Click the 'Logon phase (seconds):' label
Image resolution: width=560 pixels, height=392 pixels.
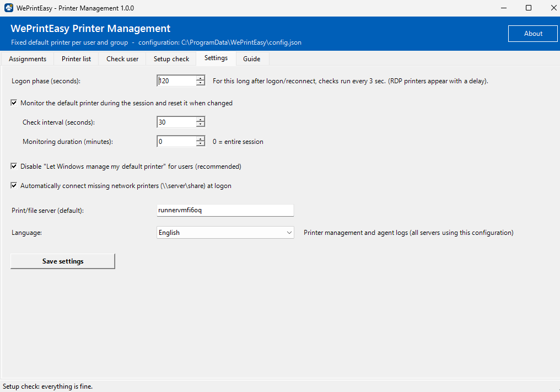coord(46,81)
